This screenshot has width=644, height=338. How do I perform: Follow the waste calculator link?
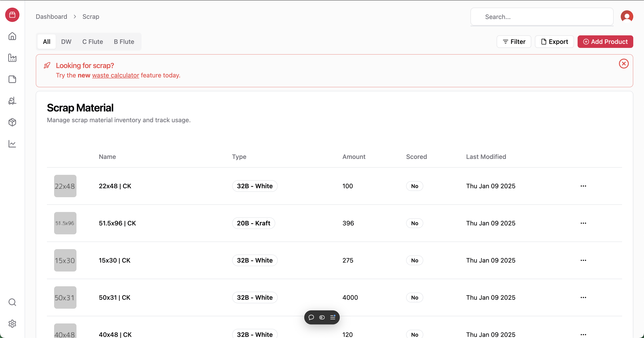[116, 75]
